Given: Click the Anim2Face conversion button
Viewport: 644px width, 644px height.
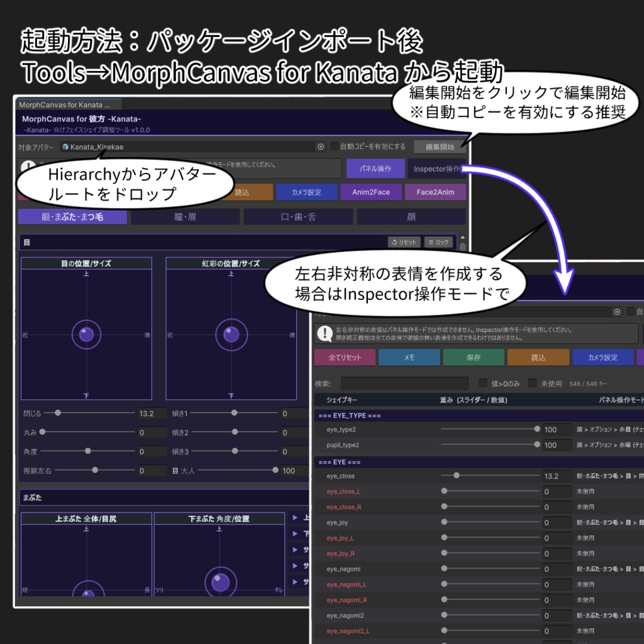Looking at the screenshot, I should click(371, 192).
